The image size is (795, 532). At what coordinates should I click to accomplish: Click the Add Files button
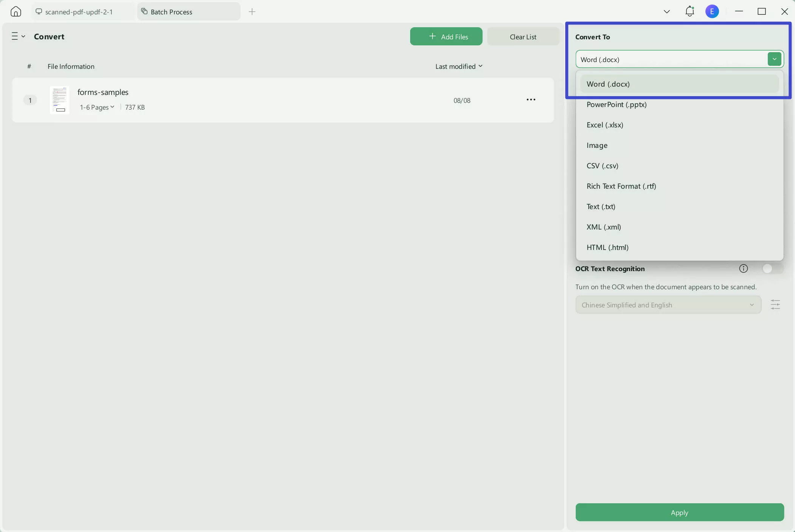point(446,37)
